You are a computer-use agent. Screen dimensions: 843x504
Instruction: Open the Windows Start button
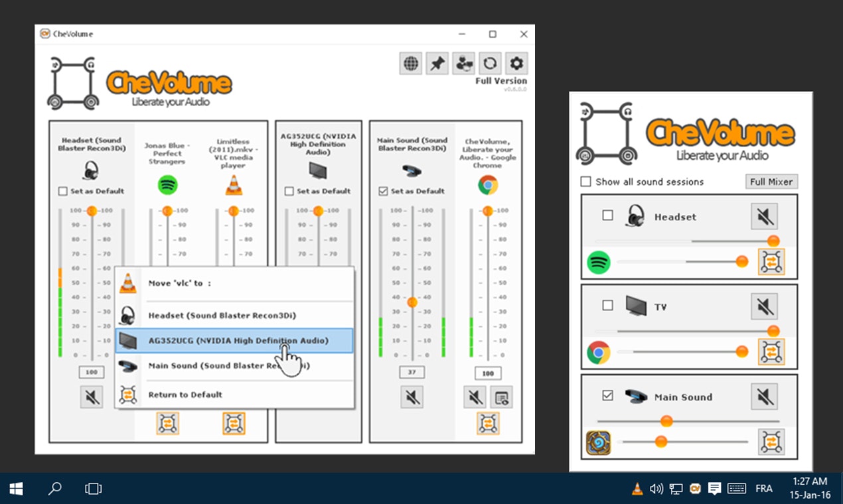(17, 489)
